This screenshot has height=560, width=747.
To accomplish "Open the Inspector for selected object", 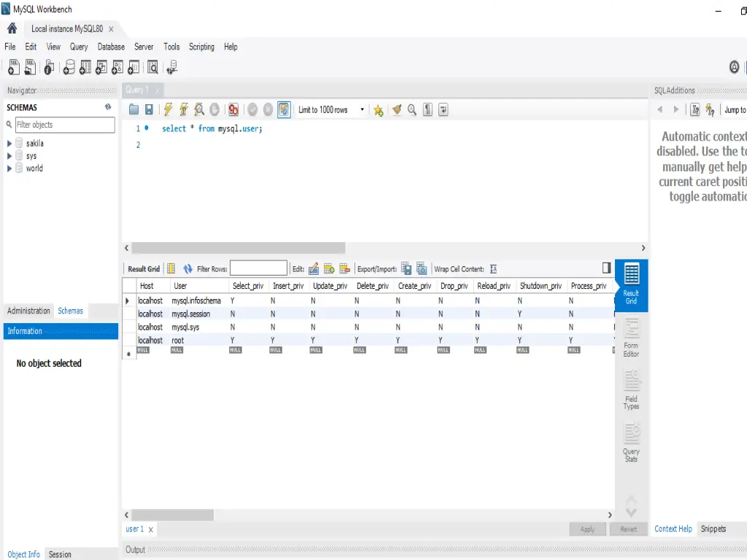I will coord(49,67).
